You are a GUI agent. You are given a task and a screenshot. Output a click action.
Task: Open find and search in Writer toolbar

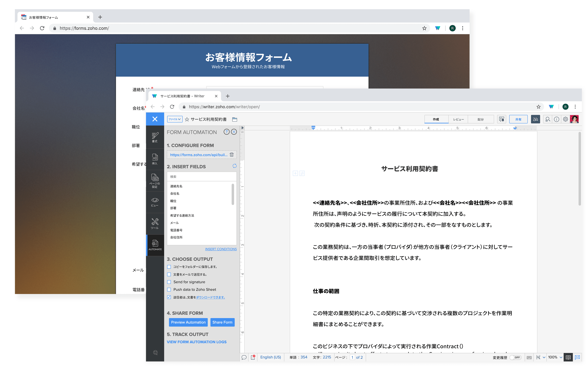point(547,119)
